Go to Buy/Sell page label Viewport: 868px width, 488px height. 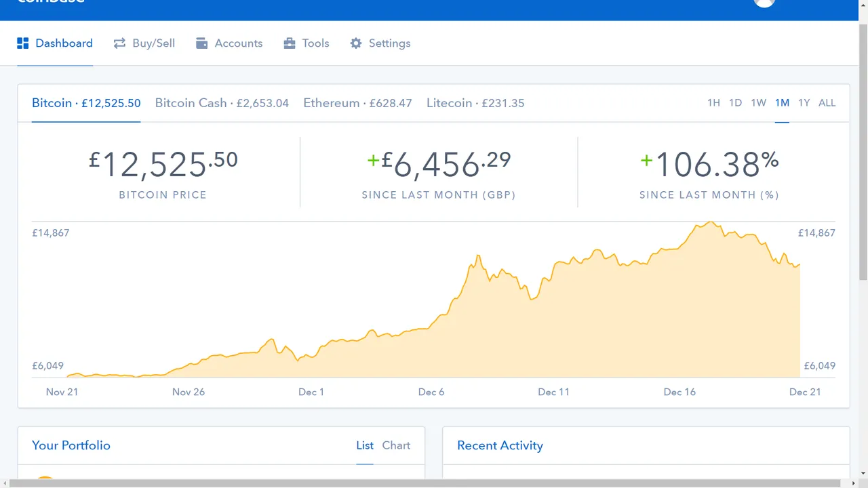(153, 43)
